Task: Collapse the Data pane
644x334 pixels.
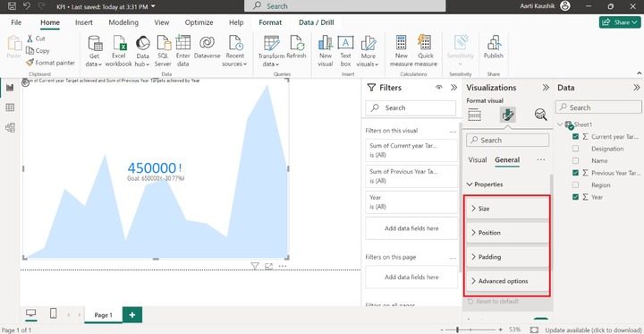Action: click(637, 88)
